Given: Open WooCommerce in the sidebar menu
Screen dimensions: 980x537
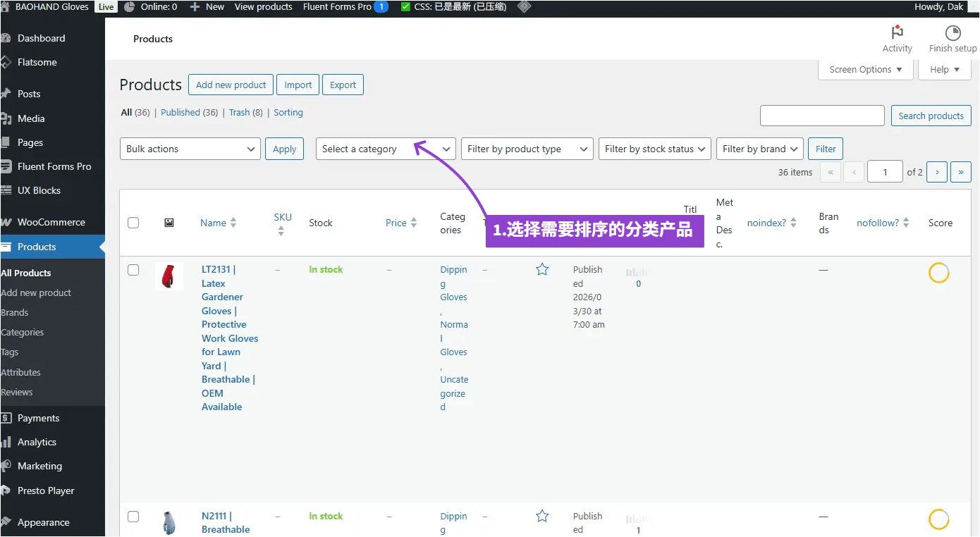Looking at the screenshot, I should [x=51, y=222].
